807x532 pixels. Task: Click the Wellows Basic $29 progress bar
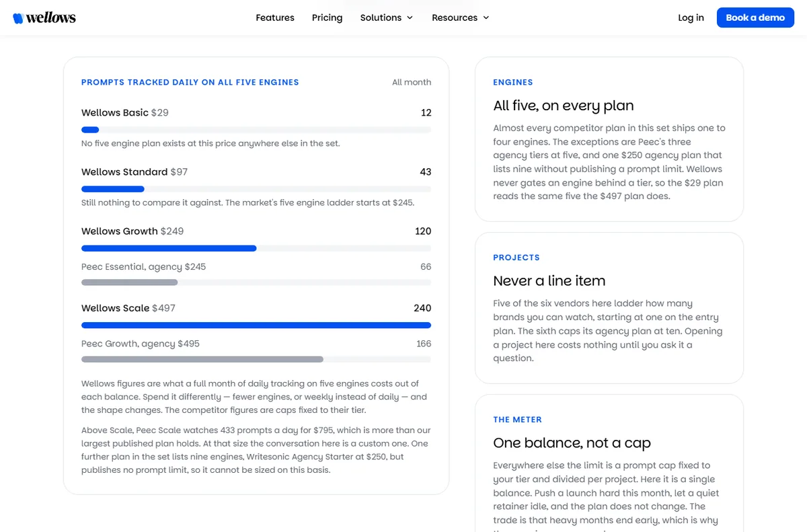tap(256, 130)
